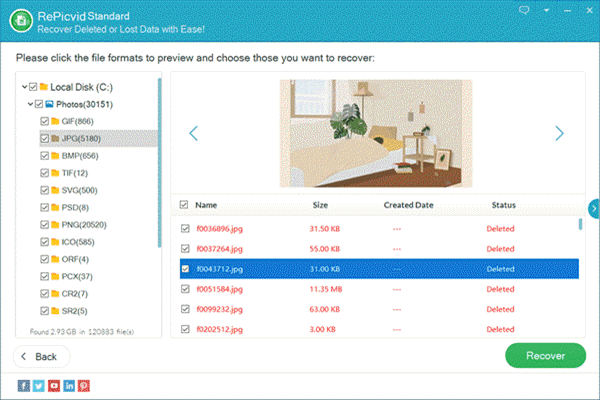
Task: Sort files by Name column header
Action: coord(206,205)
